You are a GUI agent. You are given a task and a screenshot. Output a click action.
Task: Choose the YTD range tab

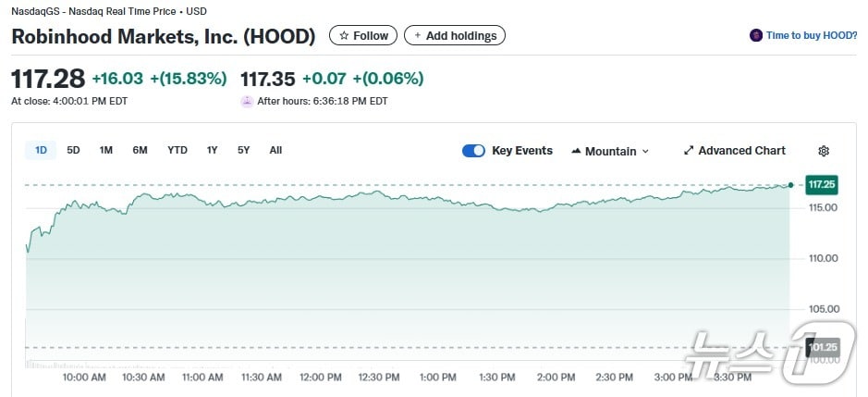(177, 150)
